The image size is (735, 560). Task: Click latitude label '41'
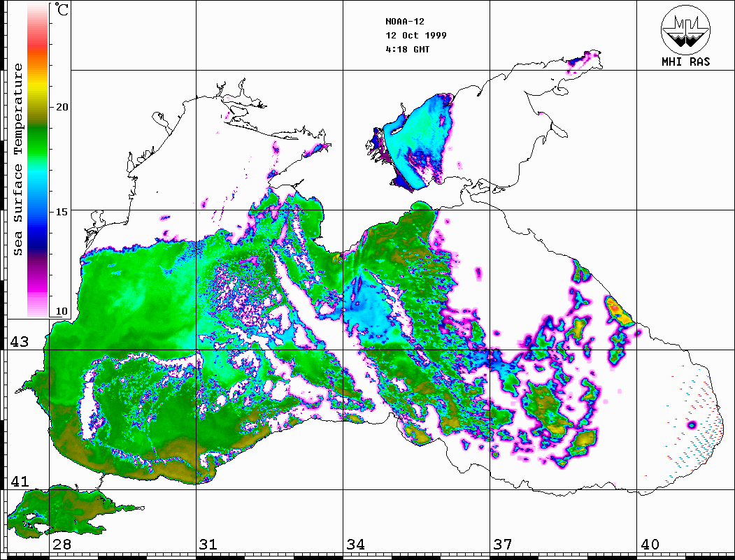tap(20, 481)
